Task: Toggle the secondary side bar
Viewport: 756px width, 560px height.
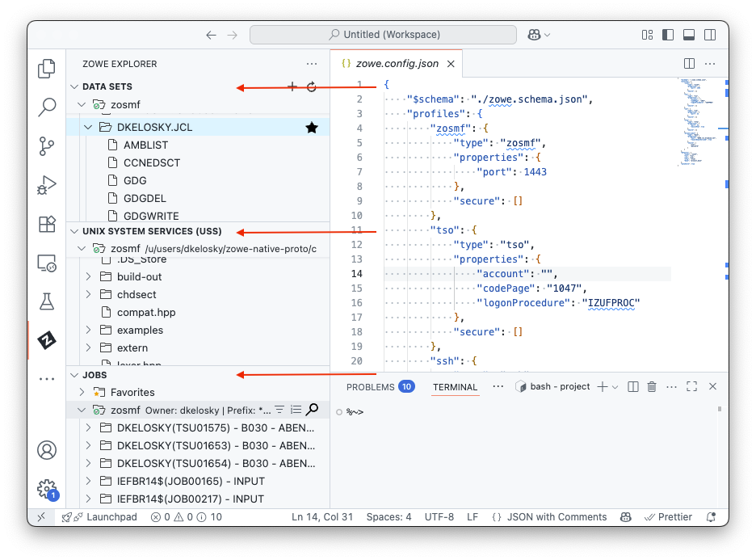Action: pyautogui.click(x=710, y=35)
